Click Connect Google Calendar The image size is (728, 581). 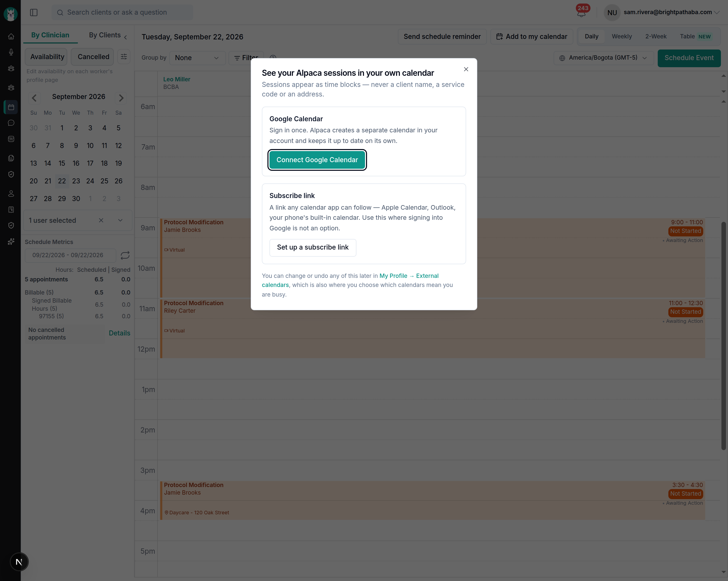point(317,160)
